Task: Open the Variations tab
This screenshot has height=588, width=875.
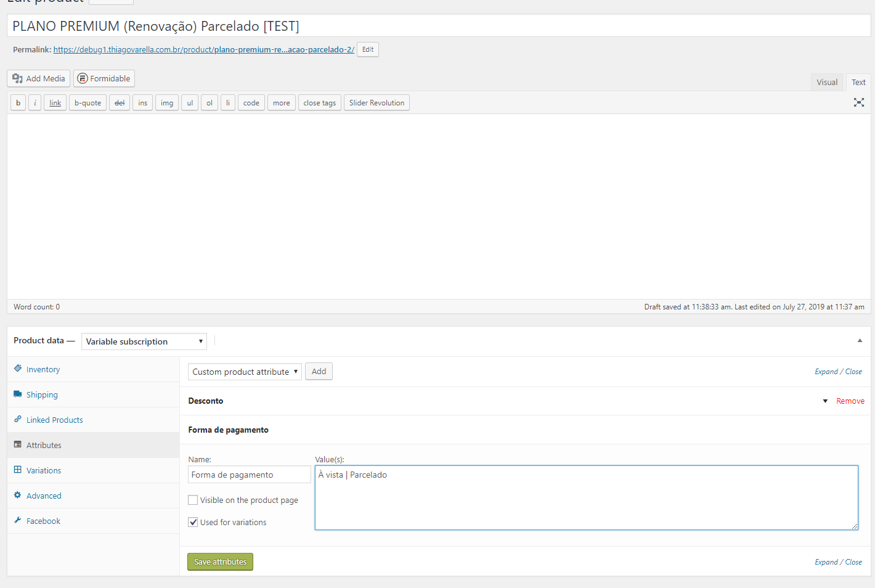Action: point(94,470)
